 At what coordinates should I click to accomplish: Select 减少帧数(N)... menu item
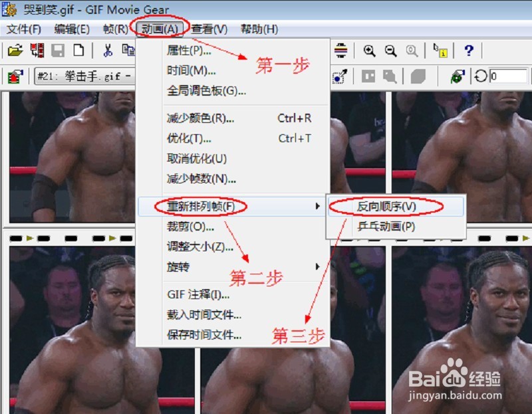tap(233, 178)
